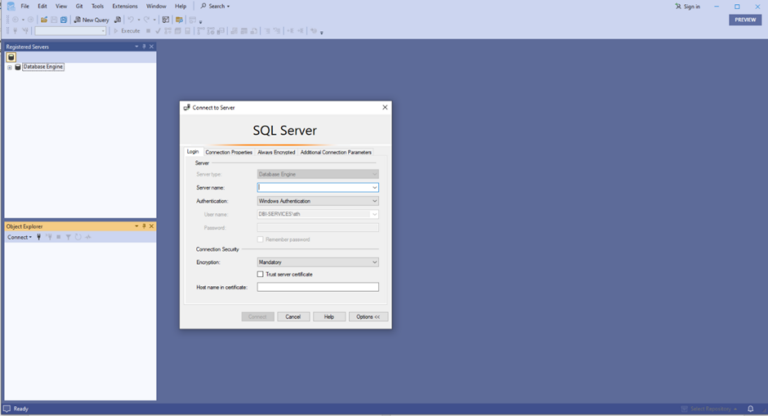Click the New Query toolbar button
Viewport: 768px width, 416px height.
point(91,19)
